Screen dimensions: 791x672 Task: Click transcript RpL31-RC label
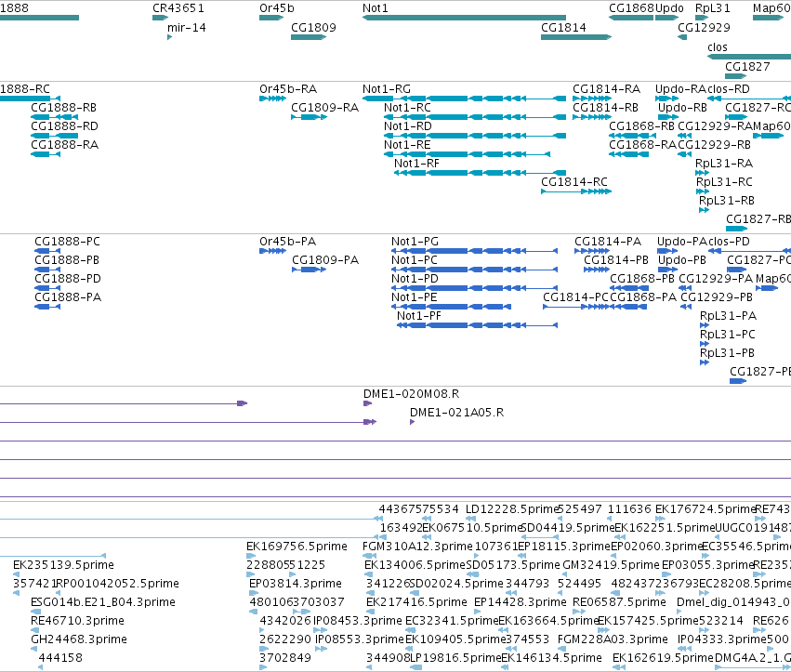[724, 182]
